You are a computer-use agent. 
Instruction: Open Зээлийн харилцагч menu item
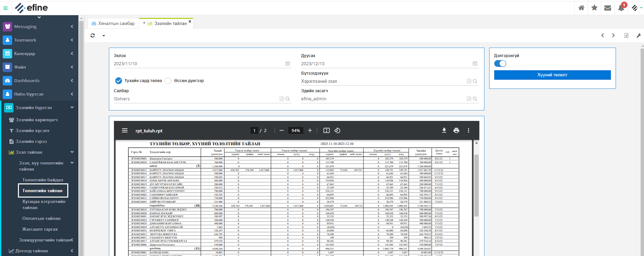tap(37, 120)
